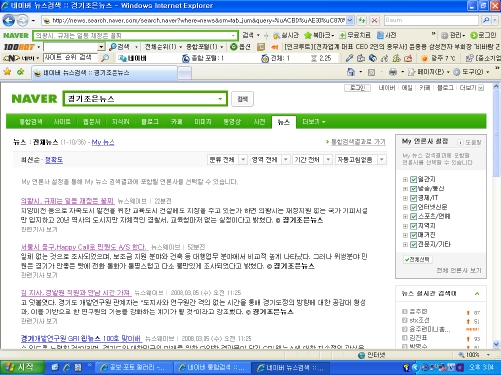Switch to the 이미지 tab
This screenshot has width=501, height=375.
coord(203,122)
